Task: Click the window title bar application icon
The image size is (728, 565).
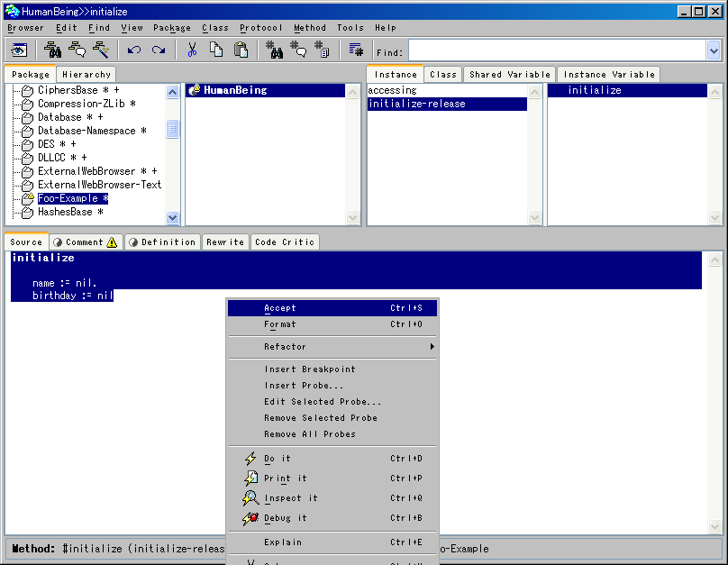Action: (12, 11)
